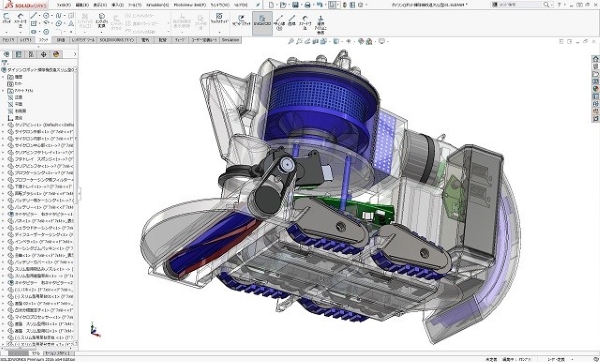Select the Smart Dimension tool
Viewport: 600px width, 362px height.
20,20
